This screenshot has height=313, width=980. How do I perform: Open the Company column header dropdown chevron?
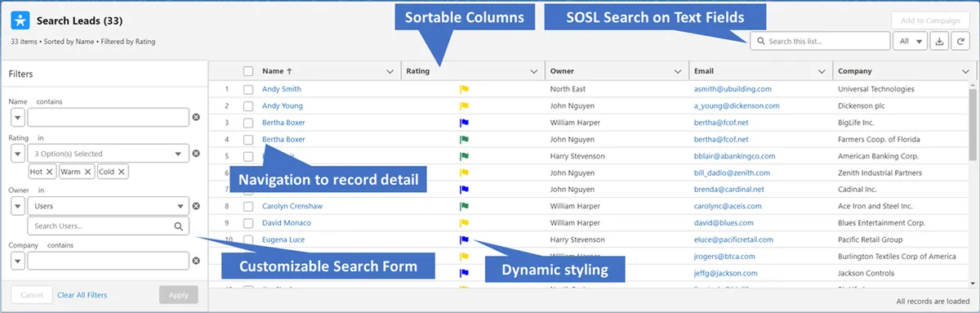click(x=965, y=72)
